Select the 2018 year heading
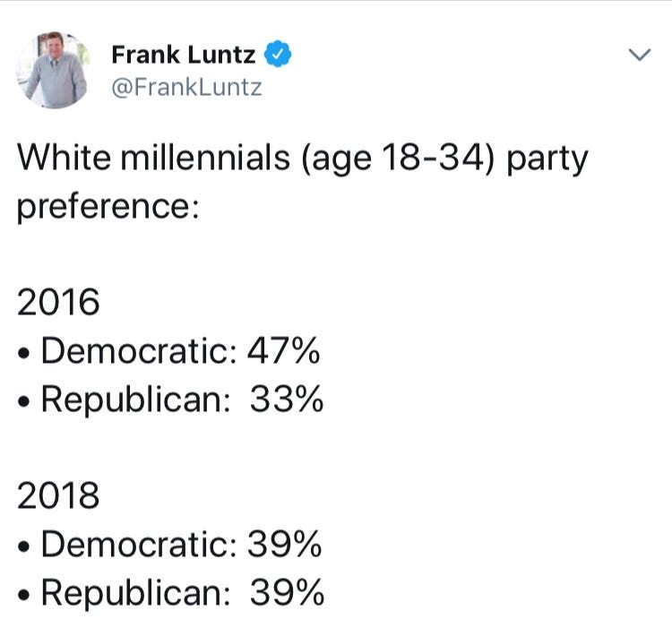Image resolution: width=672 pixels, height=636 pixels. point(58,495)
